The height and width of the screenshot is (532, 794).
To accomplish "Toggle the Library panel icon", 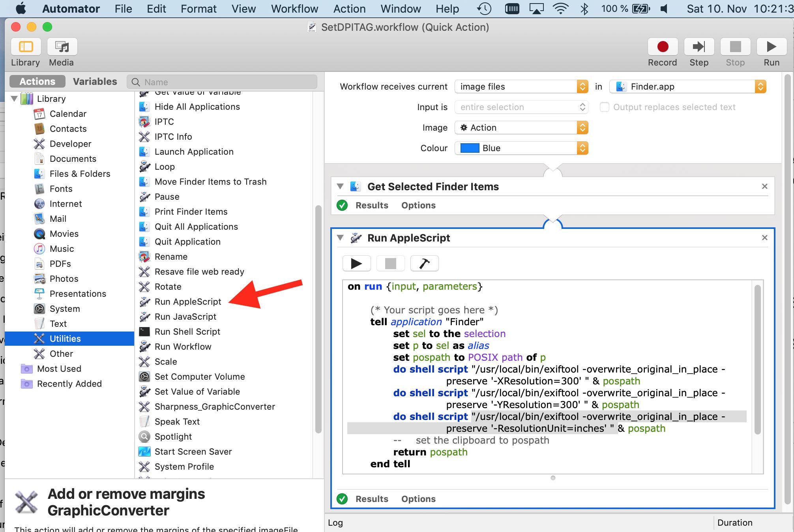I will pyautogui.click(x=26, y=47).
